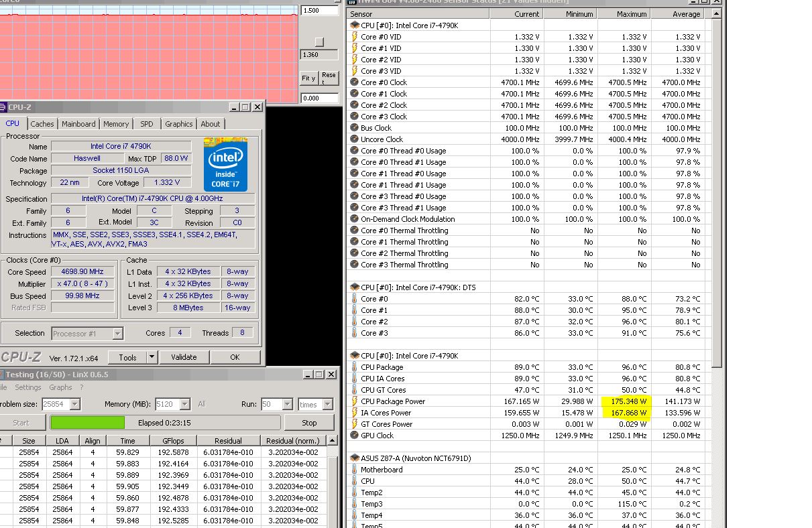Click the Core #2 Thermal Throttling icon

coord(355,253)
